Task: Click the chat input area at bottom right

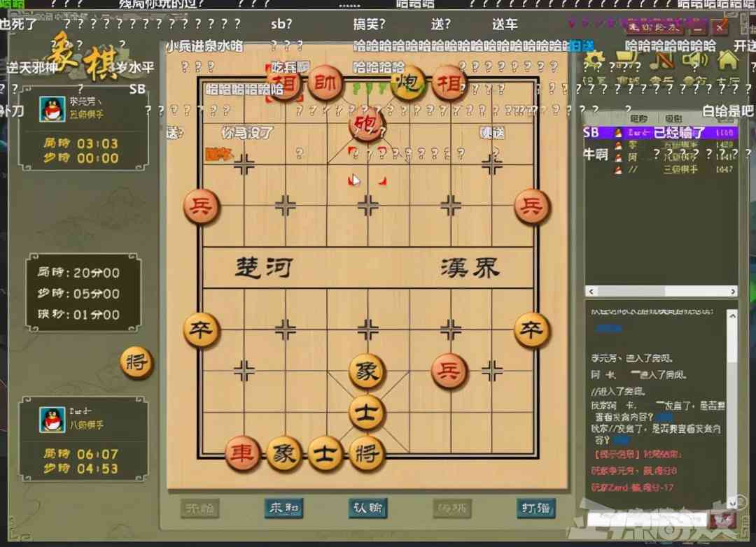Action: click(644, 520)
